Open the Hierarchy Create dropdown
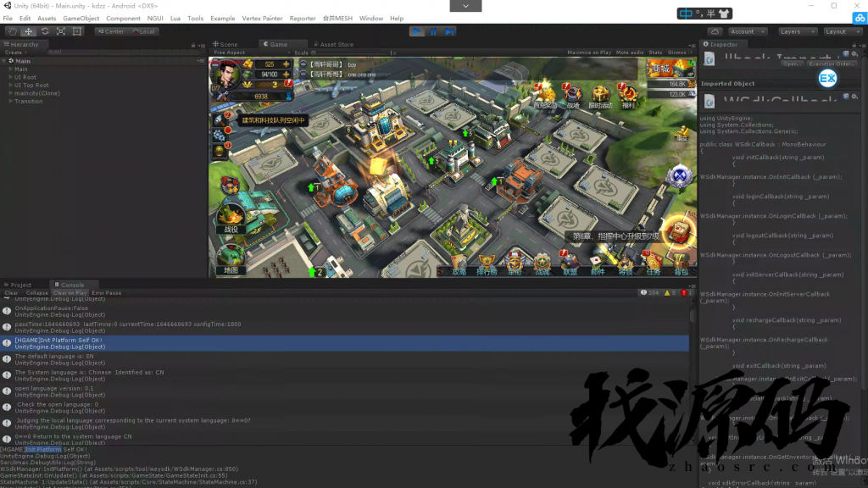The height and width of the screenshot is (488, 868). pyautogui.click(x=15, y=53)
